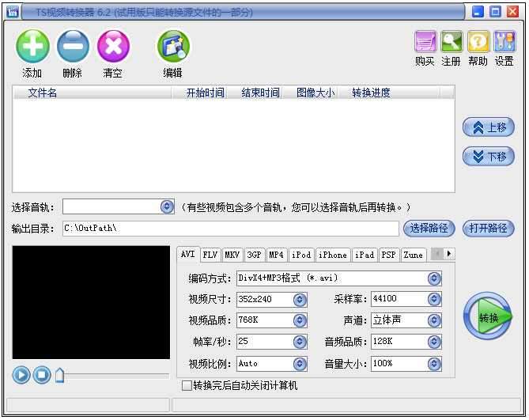Switch to the 3GP format tab
The height and width of the screenshot is (420, 529).
[254, 255]
